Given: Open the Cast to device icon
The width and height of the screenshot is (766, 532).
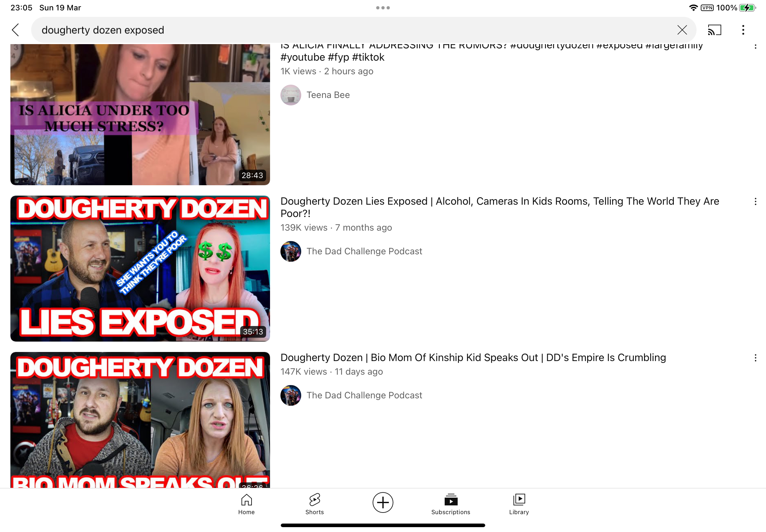Looking at the screenshot, I should click(x=714, y=30).
